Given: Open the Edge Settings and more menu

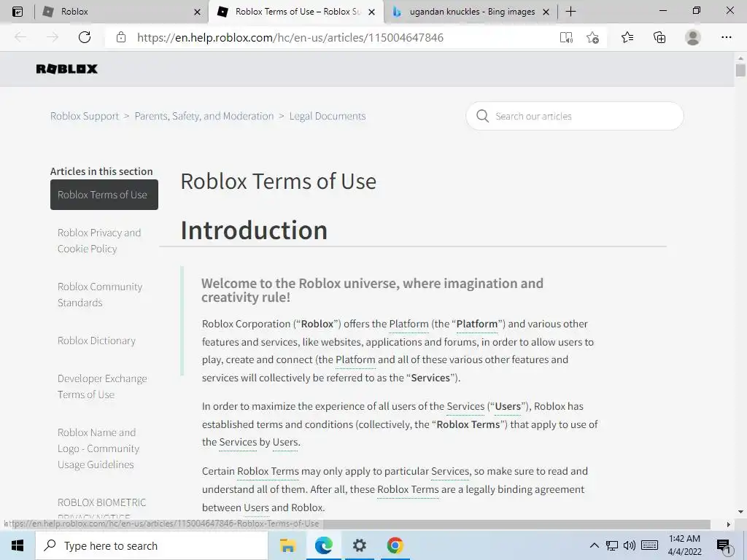Looking at the screenshot, I should tap(726, 37).
